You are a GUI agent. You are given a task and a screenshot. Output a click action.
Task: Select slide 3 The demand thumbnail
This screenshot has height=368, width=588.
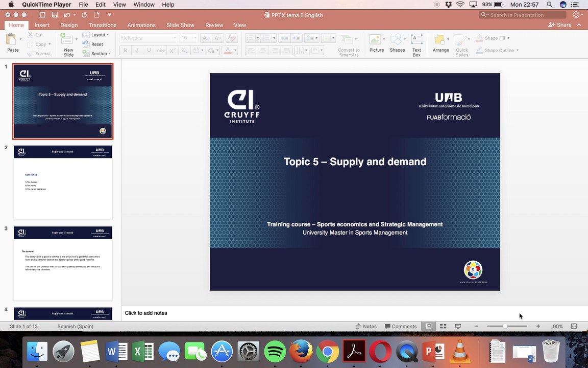(x=63, y=263)
